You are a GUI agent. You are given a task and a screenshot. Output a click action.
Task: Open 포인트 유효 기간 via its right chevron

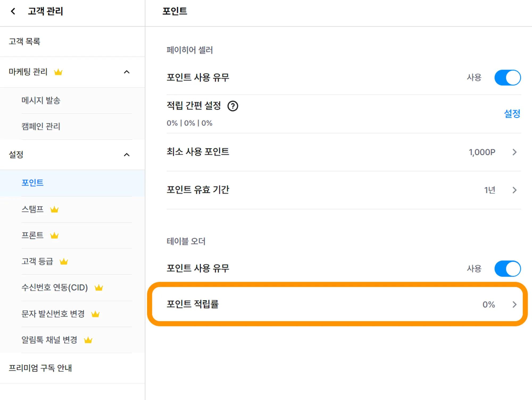(x=514, y=190)
